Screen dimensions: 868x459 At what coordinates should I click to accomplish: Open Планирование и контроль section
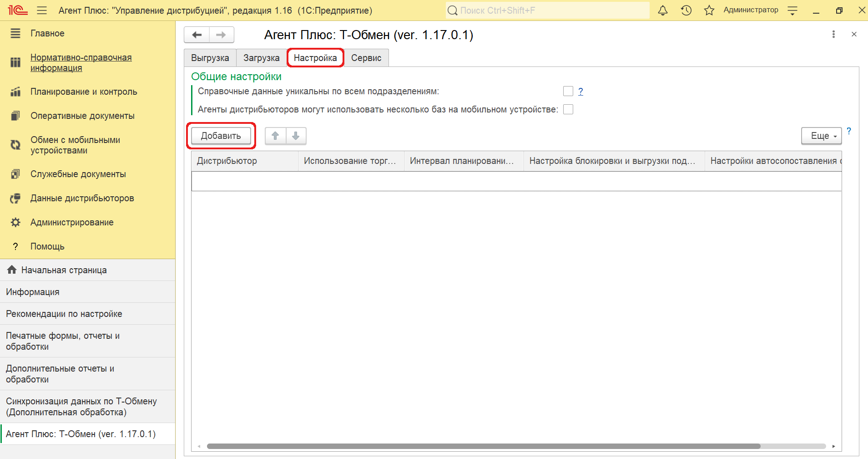tap(84, 92)
